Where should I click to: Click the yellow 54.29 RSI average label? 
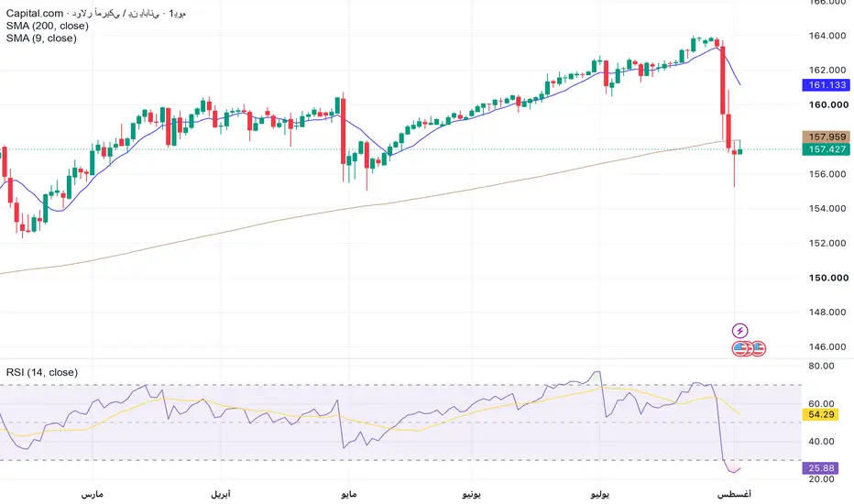click(x=821, y=414)
